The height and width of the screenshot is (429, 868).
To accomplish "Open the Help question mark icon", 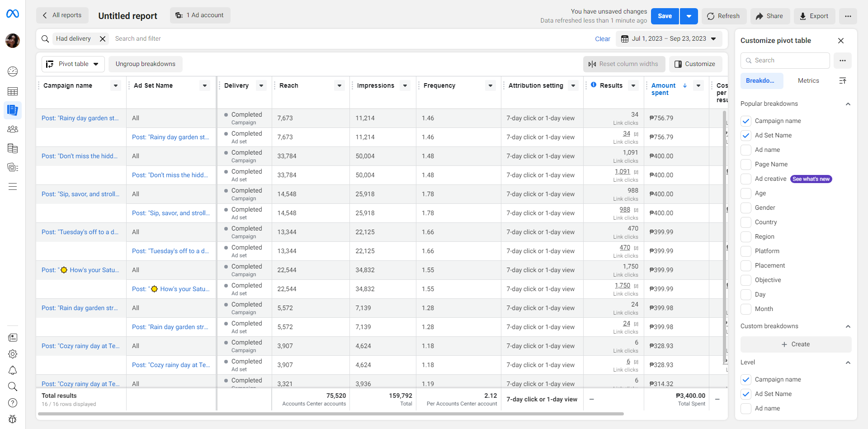I will click(x=13, y=403).
